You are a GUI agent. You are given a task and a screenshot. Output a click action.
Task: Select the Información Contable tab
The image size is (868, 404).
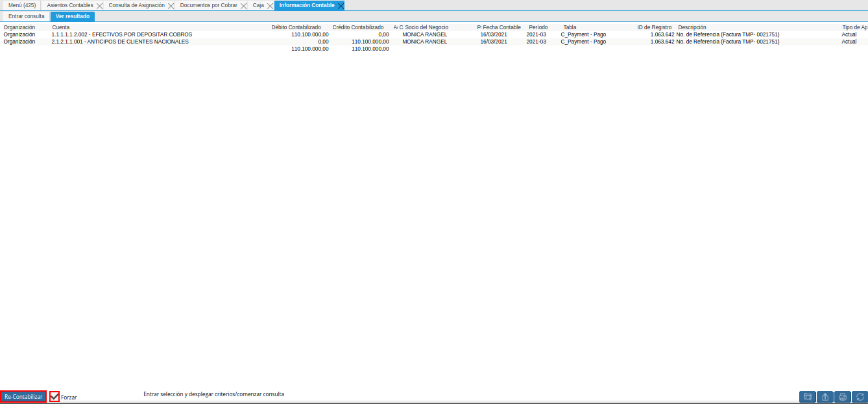(307, 5)
